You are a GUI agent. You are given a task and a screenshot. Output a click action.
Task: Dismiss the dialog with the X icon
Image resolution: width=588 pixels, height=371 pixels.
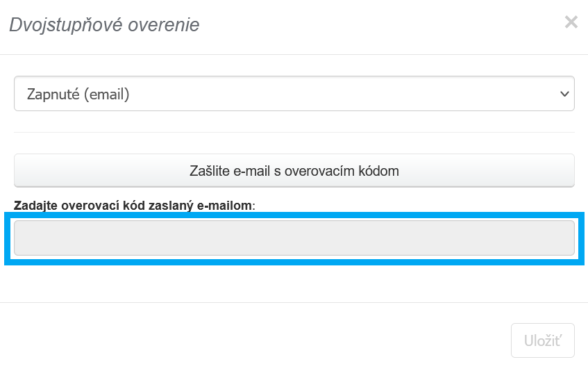(x=571, y=22)
